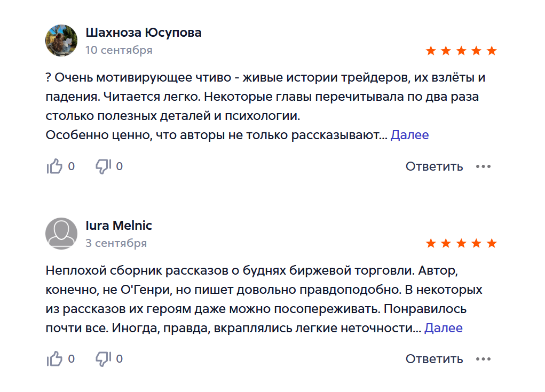This screenshot has width=545, height=392.
Task: Click the five-star rating on Шахноза Юсупова's review
Action: [461, 51]
